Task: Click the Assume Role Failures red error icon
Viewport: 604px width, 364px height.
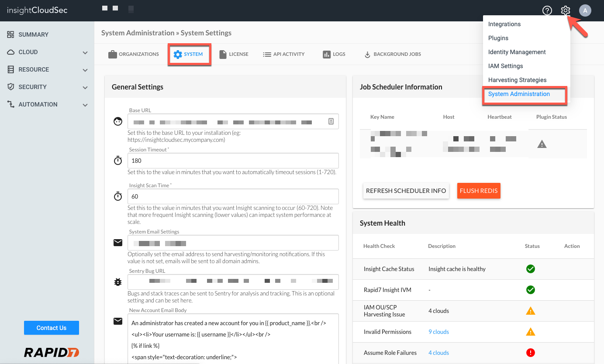Action: click(531, 353)
